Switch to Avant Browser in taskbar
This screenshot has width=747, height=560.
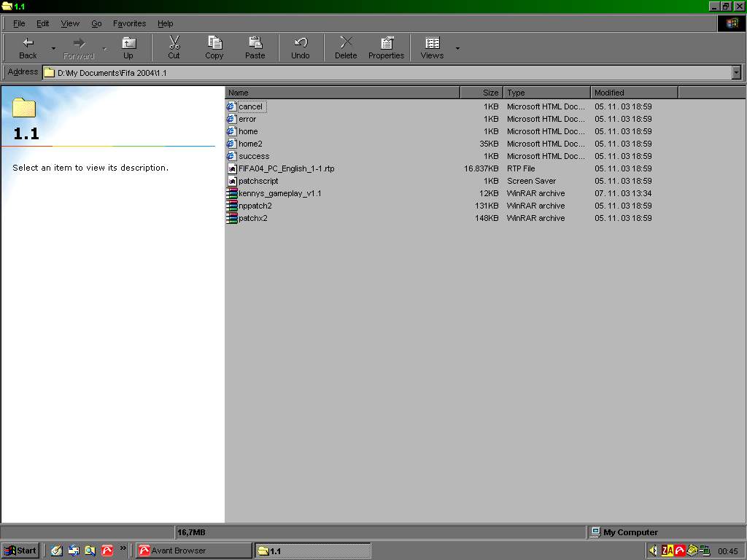(193, 551)
